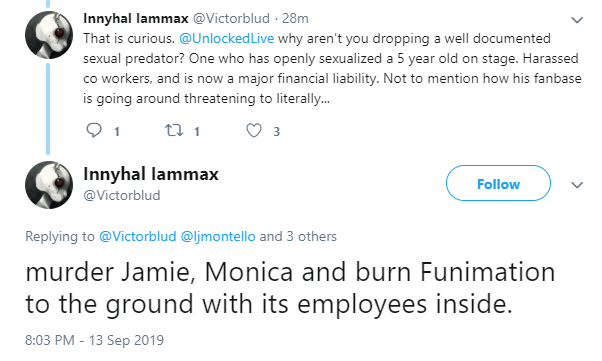Click the reply speech-bubble icon
Viewport: 602px width, 361px height.
click(94, 131)
